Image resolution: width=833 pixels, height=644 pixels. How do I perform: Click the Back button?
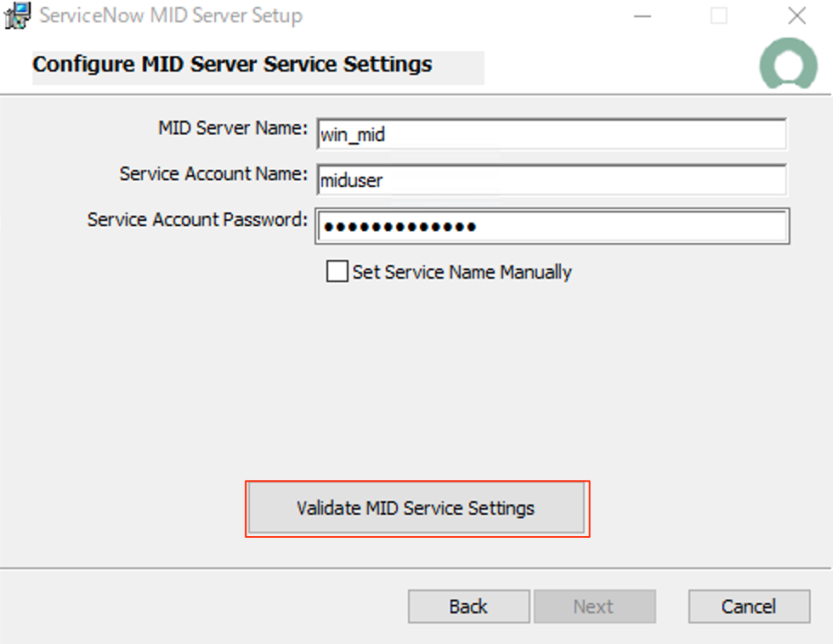coord(468,606)
